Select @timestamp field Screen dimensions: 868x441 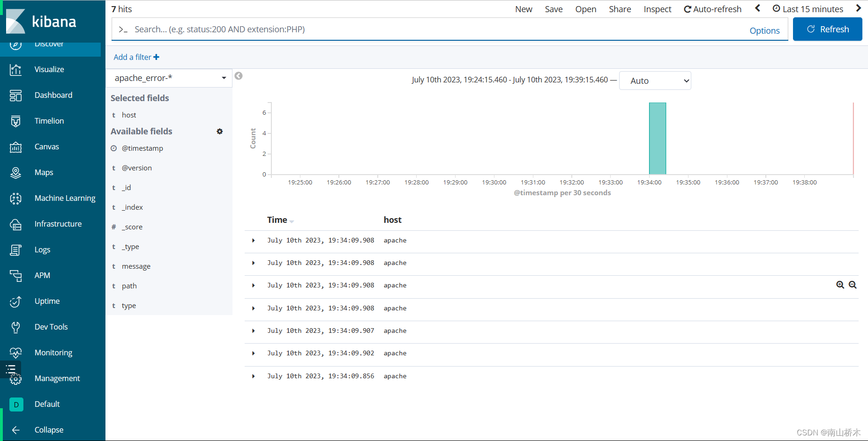(142, 148)
